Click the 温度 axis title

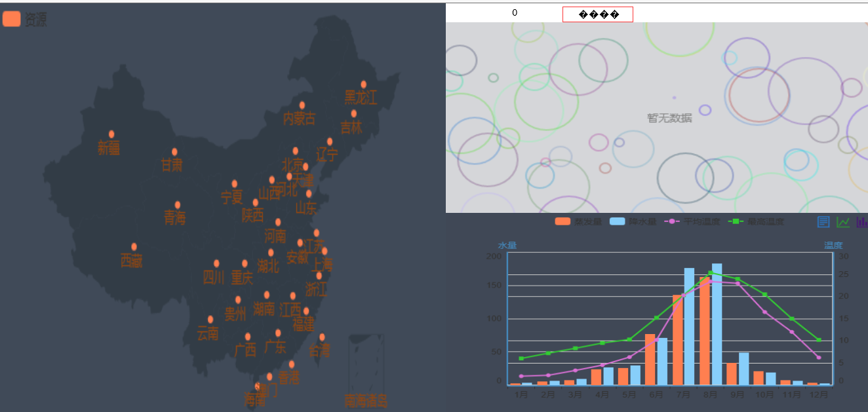833,246
